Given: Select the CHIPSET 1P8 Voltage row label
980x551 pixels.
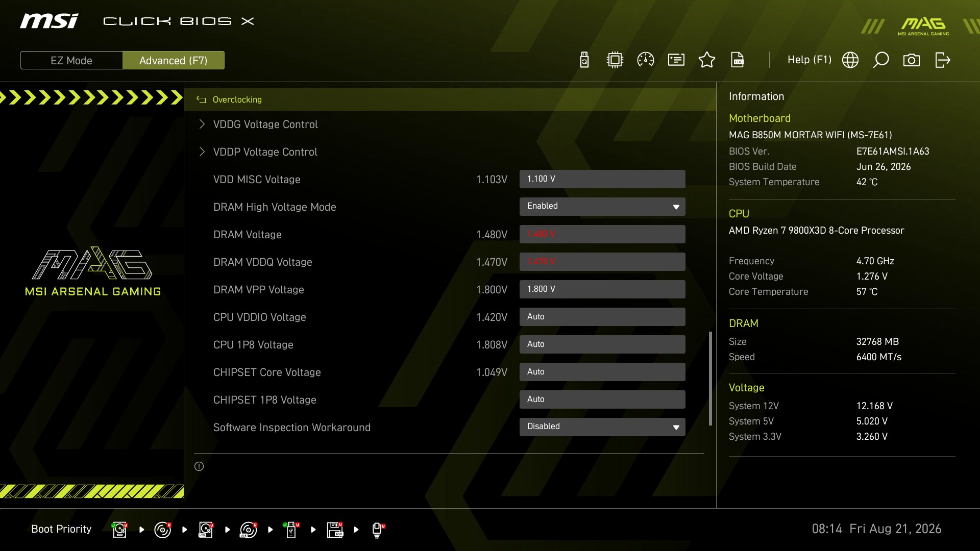Looking at the screenshot, I should tap(265, 400).
